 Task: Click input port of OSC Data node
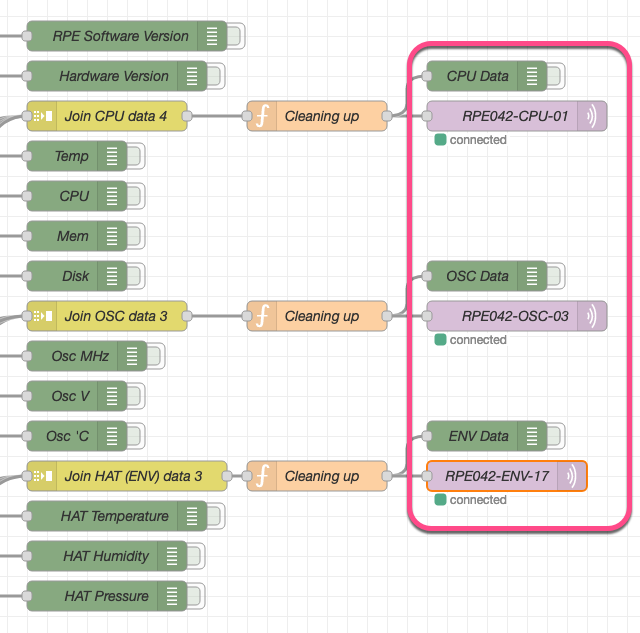427,276
